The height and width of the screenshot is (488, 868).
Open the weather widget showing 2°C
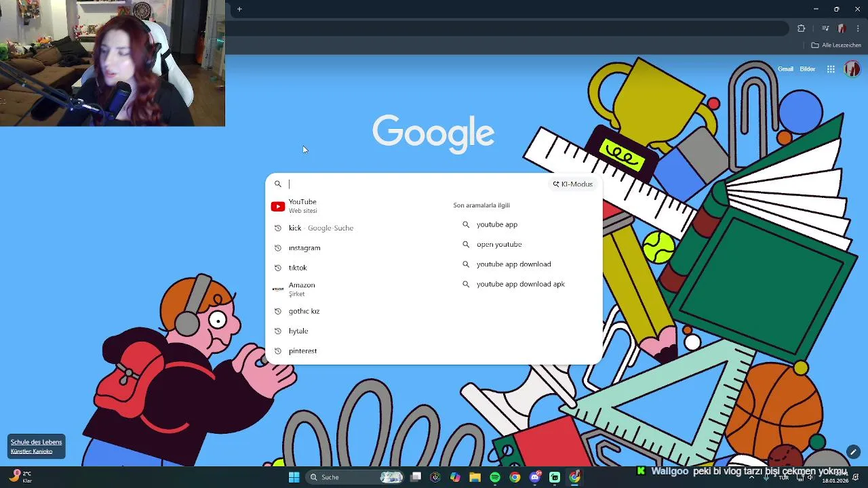click(x=20, y=476)
